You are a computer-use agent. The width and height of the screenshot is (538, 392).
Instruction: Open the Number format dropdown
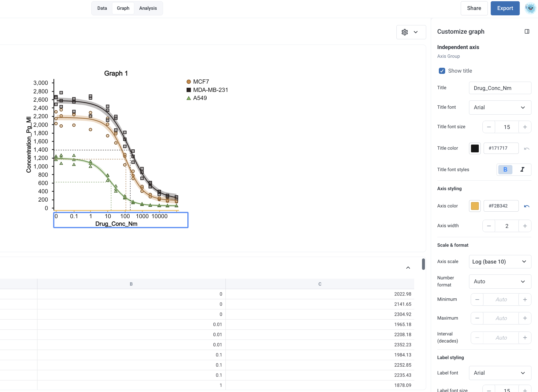500,282
